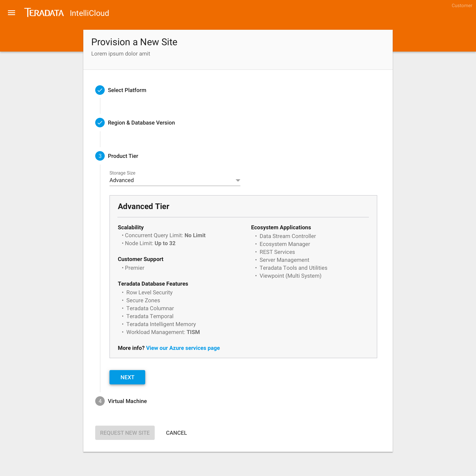Click the Select Platform checkmark icon

100,90
